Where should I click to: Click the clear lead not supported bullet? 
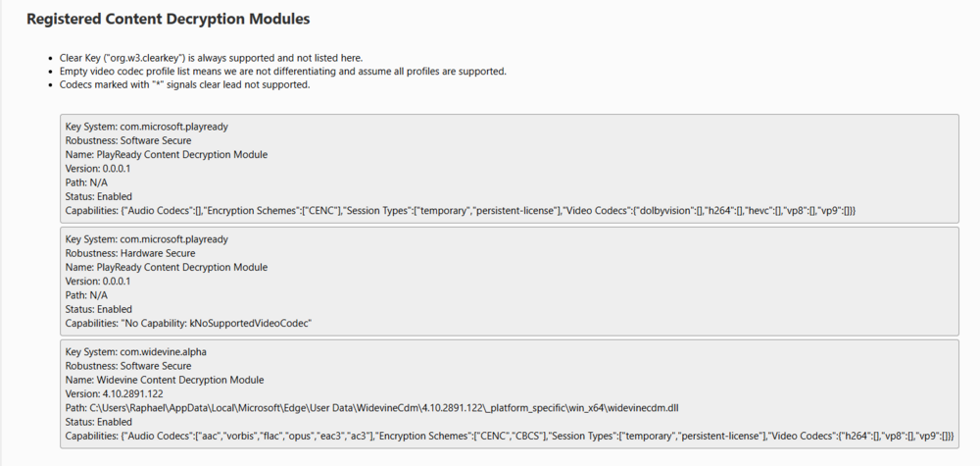(x=184, y=84)
